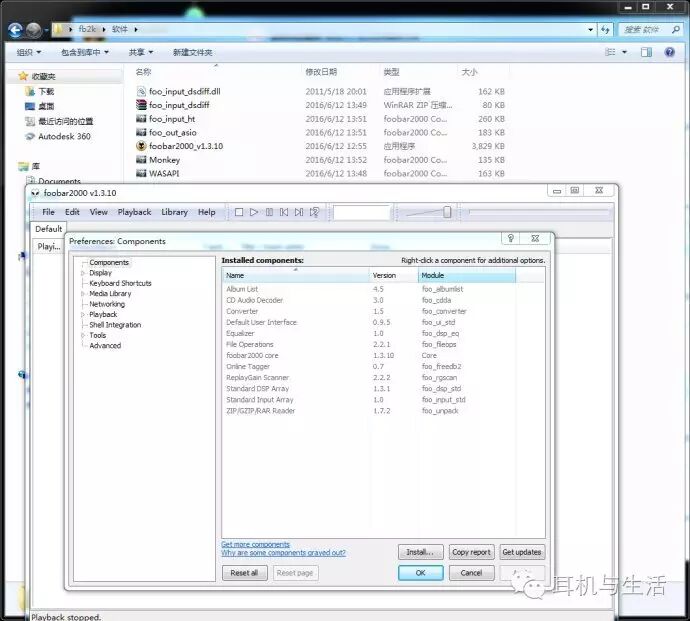Click the Play button in foobar2000 toolbar
Image resolution: width=690 pixels, height=621 pixels.
pyautogui.click(x=254, y=212)
